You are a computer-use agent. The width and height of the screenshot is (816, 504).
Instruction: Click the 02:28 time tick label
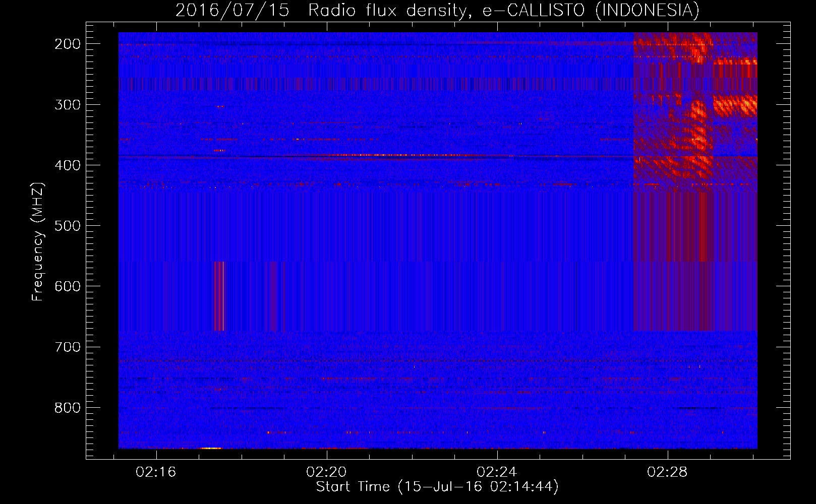667,472
